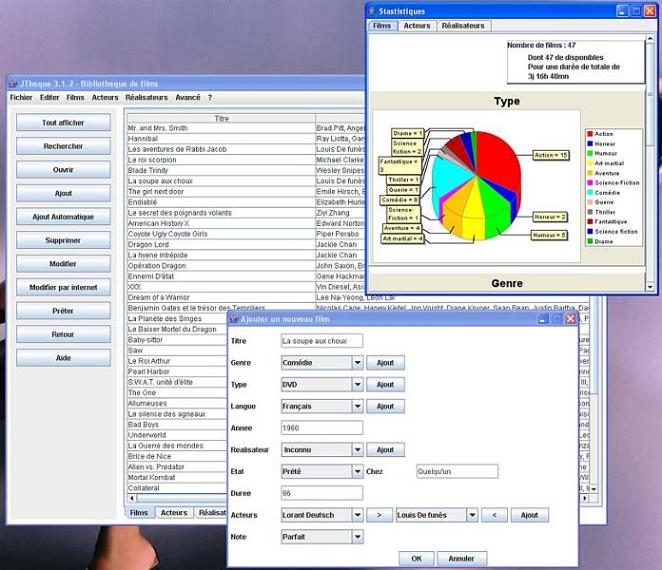Viewport: 662px width, 570px height.
Task: Click the > add actor button
Action: tap(379, 515)
